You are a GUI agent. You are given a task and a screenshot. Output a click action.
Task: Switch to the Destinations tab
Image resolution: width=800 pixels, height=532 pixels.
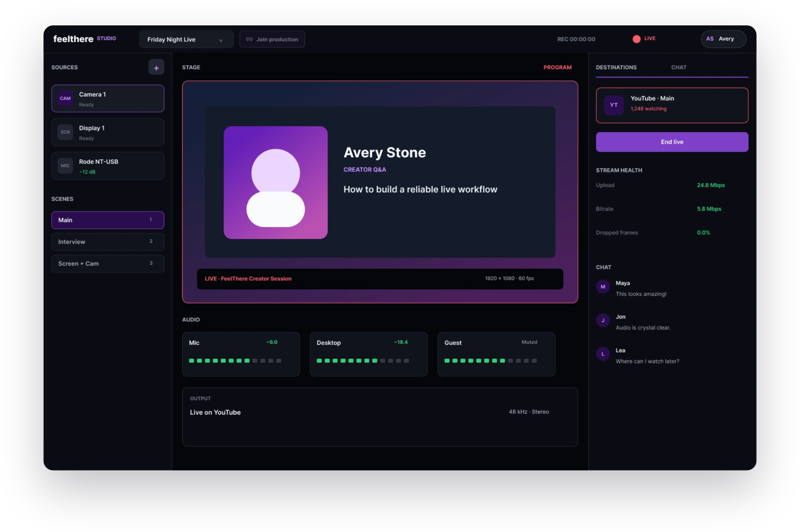pyautogui.click(x=616, y=68)
